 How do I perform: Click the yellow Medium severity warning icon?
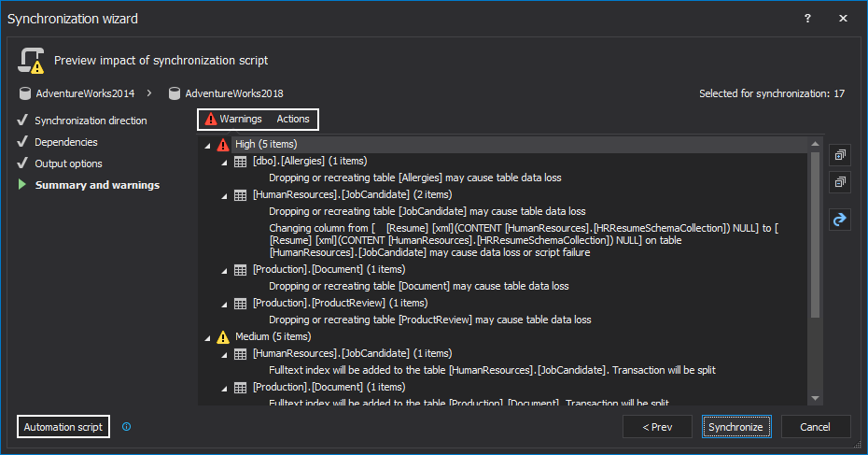tap(223, 336)
